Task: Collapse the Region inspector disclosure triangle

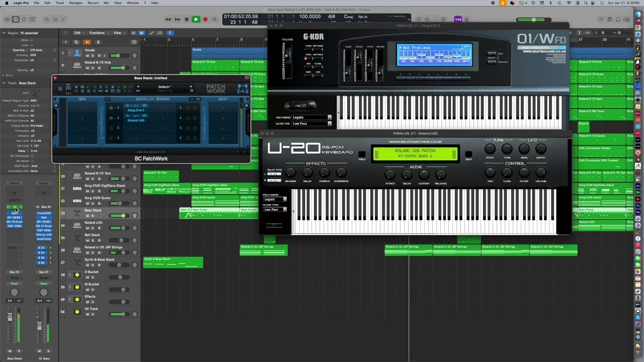Action: [x=4, y=33]
